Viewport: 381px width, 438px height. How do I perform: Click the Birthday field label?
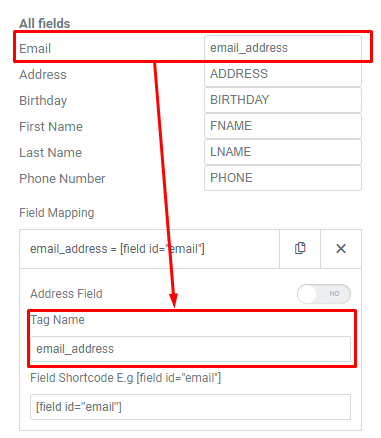pyautogui.click(x=43, y=101)
